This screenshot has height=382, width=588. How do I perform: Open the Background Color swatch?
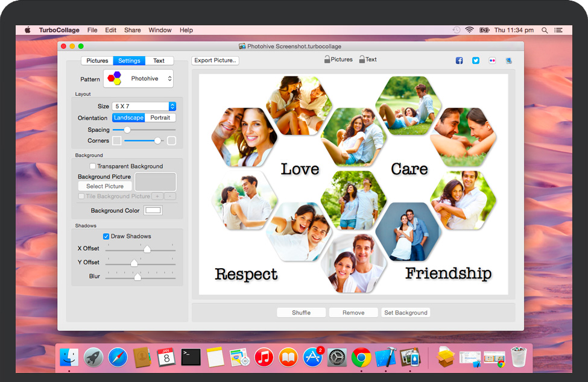[x=153, y=210]
